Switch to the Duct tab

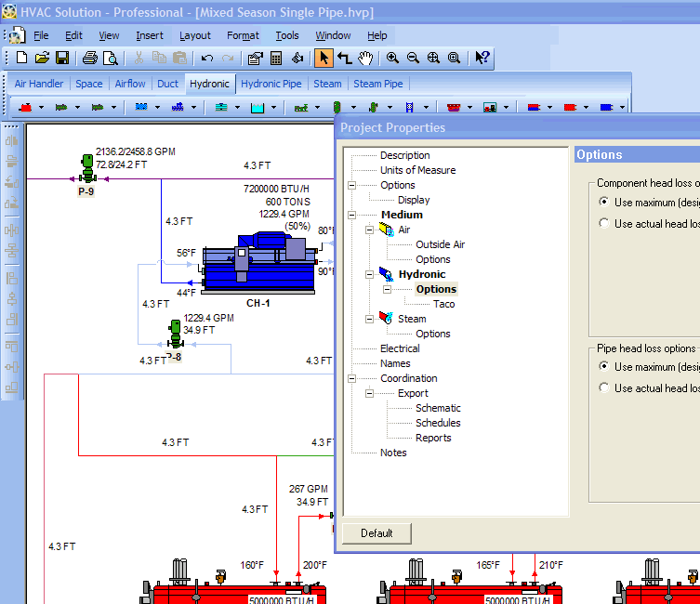[167, 84]
